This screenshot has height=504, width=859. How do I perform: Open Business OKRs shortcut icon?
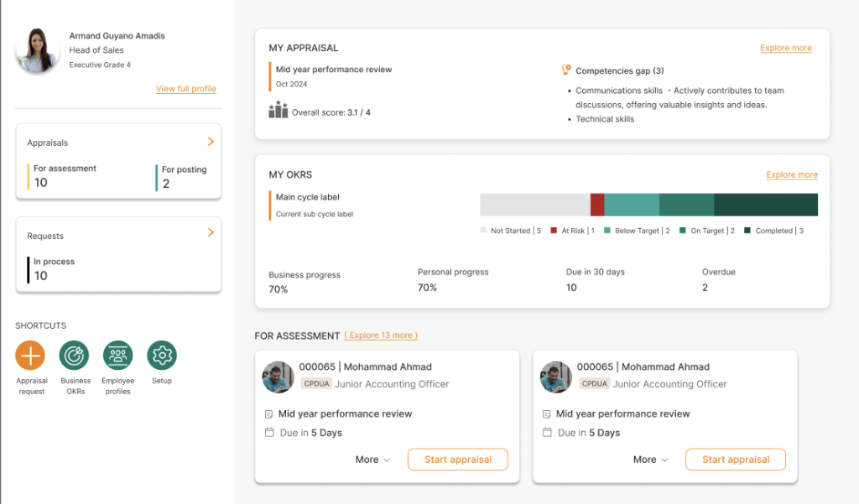75,356
